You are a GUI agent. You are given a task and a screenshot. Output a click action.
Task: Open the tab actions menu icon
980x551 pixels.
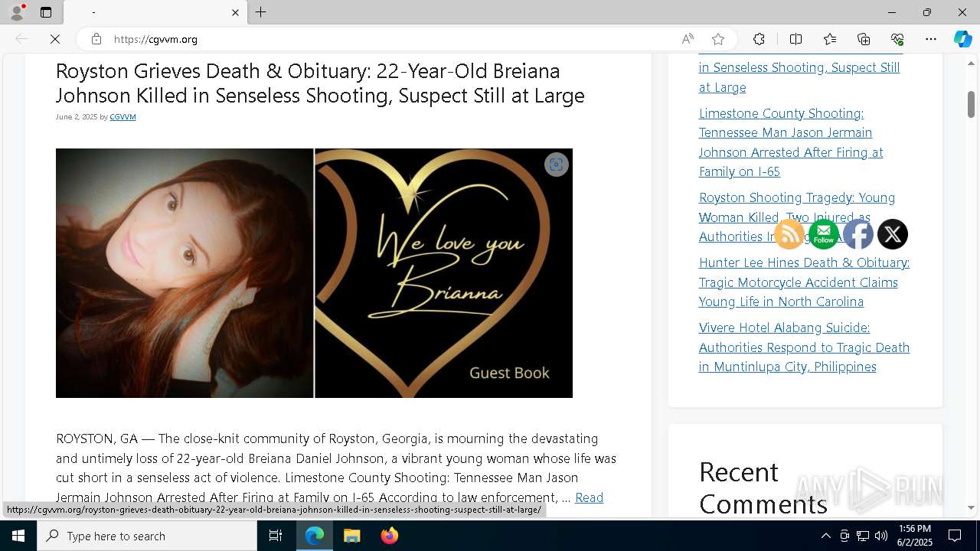[x=46, y=12]
